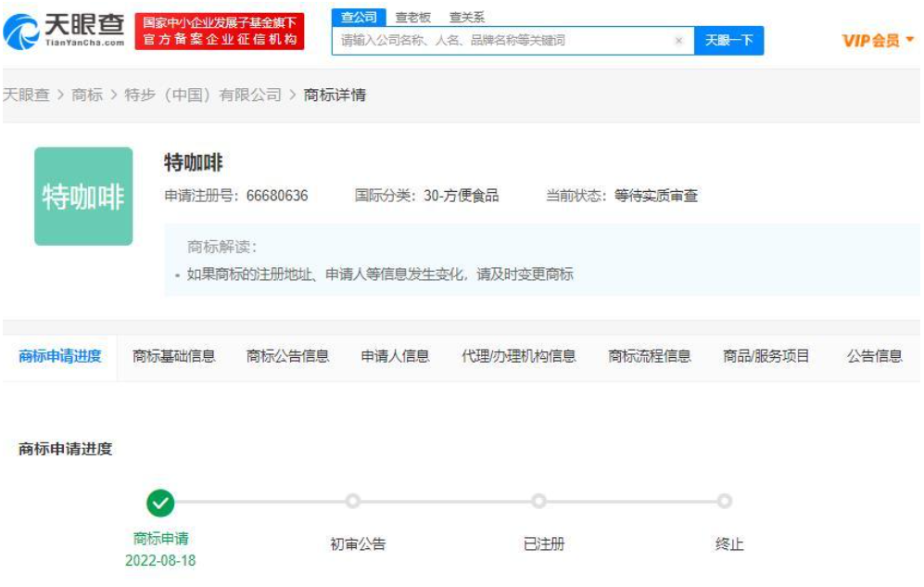
Task: Clear the search box with the x icon
Action: (x=678, y=41)
